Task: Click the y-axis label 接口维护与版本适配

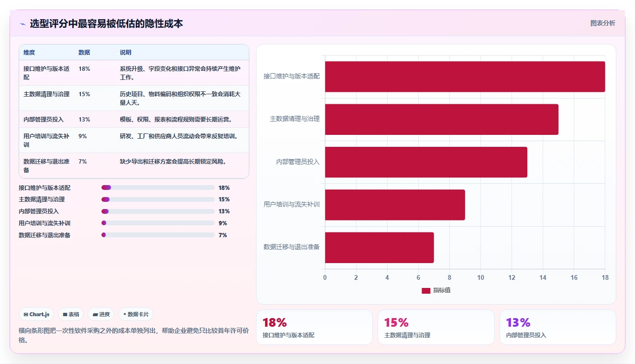Action: pos(291,76)
